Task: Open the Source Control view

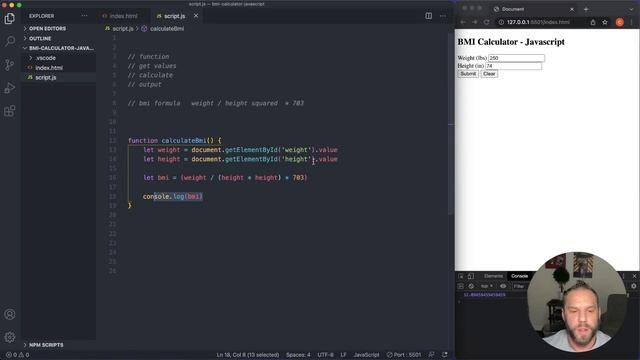Action: point(10,64)
